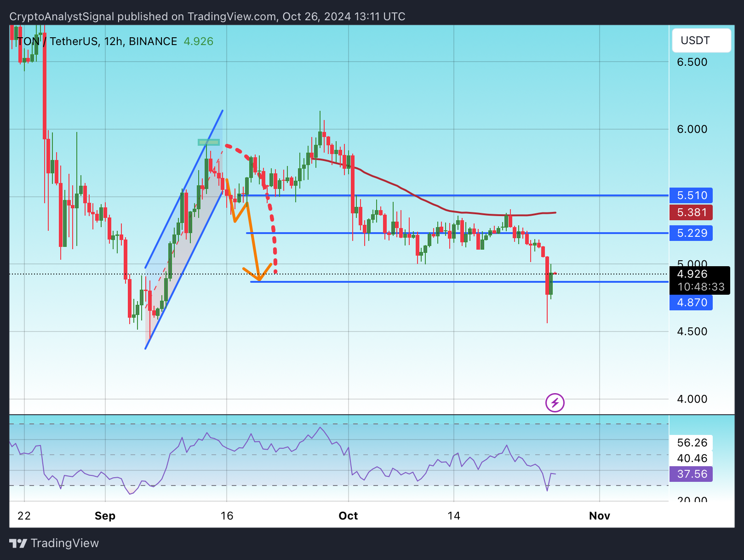Click the Nov date axis label
This screenshot has width=744, height=560.
coord(600,516)
